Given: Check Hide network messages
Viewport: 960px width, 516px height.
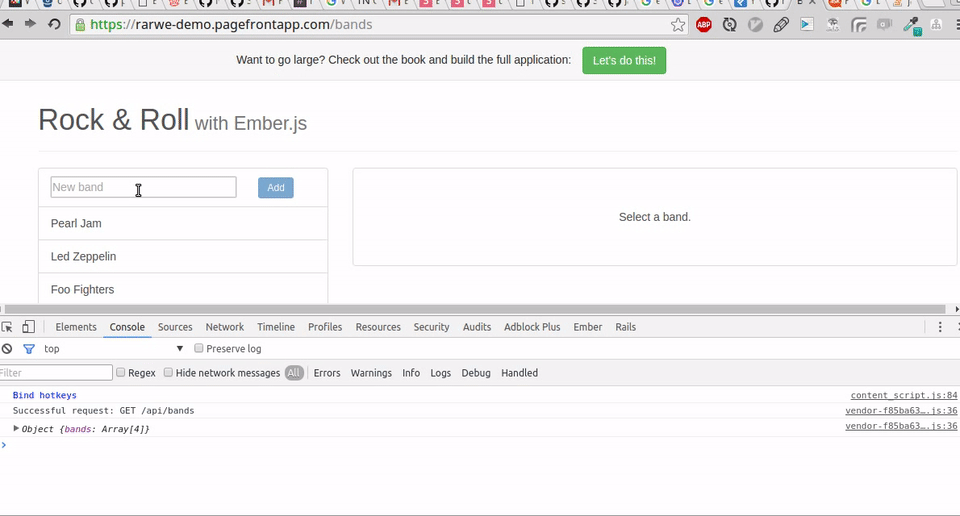Looking at the screenshot, I should tap(168, 372).
